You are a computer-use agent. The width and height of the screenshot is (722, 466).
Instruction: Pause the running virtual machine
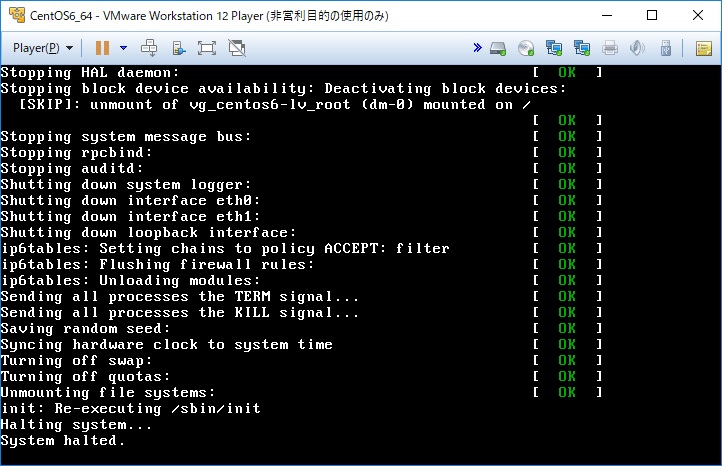tap(102, 48)
